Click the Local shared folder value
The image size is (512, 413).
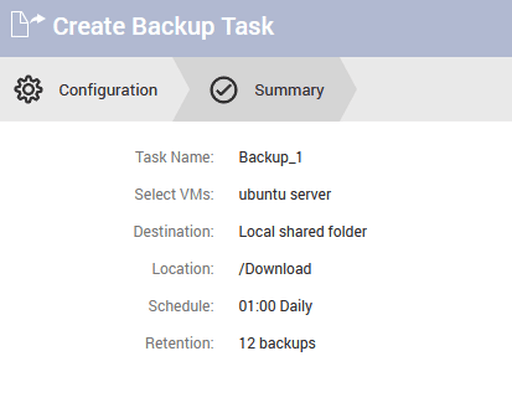(303, 231)
